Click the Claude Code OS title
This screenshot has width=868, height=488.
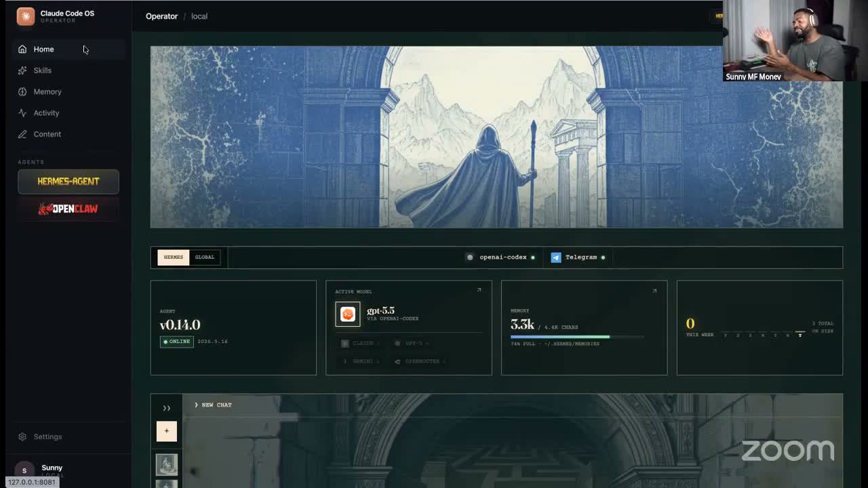[67, 13]
